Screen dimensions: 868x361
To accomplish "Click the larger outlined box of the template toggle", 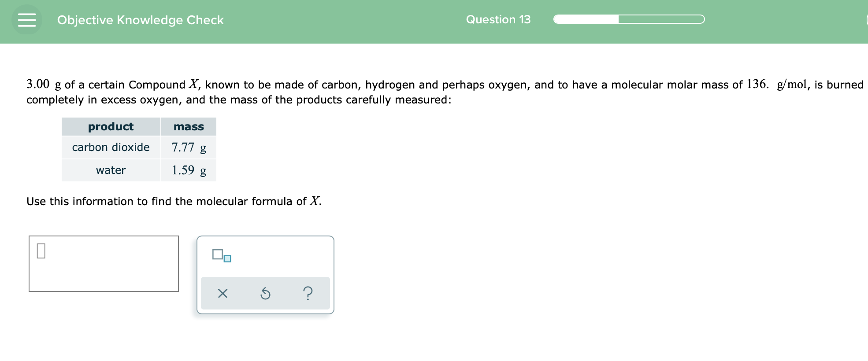I will [218, 254].
